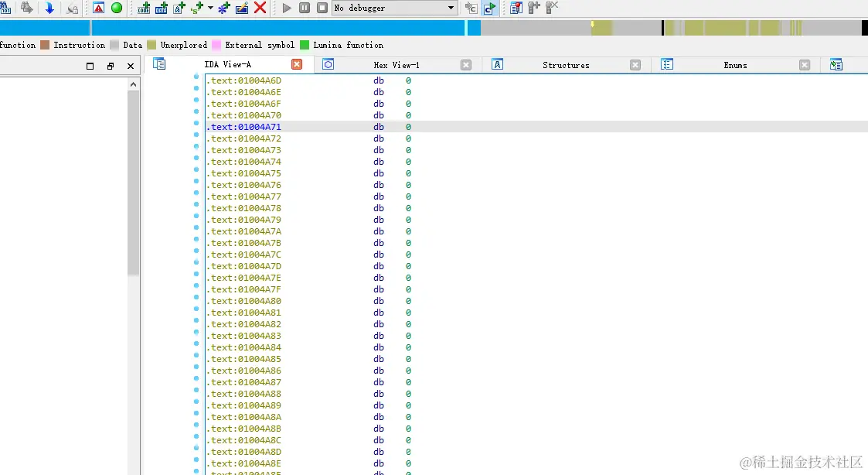The width and height of the screenshot is (868, 475).
Task: Click breakpoint dot beside .text:01004A78
Action: pyautogui.click(x=196, y=204)
